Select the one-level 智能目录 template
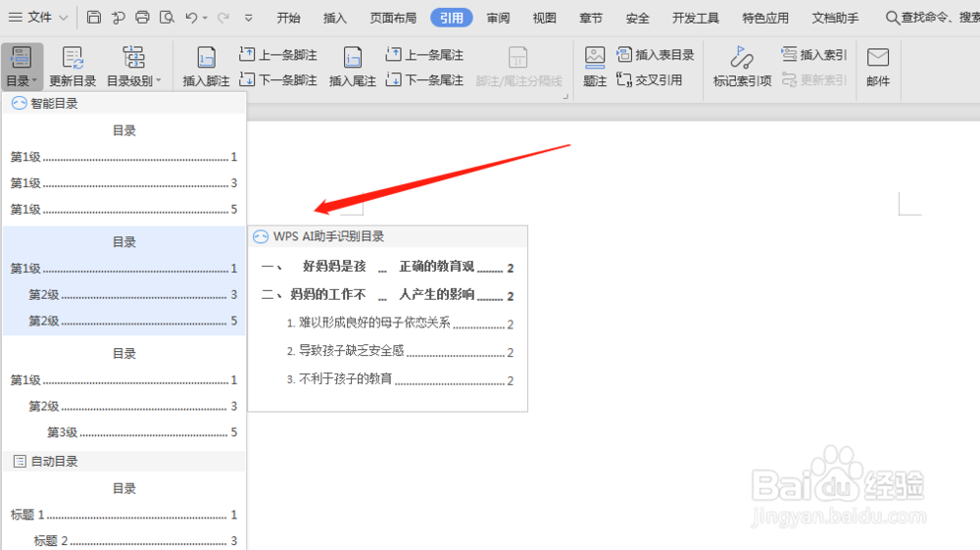Image resolution: width=980 pixels, height=550 pixels. [x=123, y=170]
